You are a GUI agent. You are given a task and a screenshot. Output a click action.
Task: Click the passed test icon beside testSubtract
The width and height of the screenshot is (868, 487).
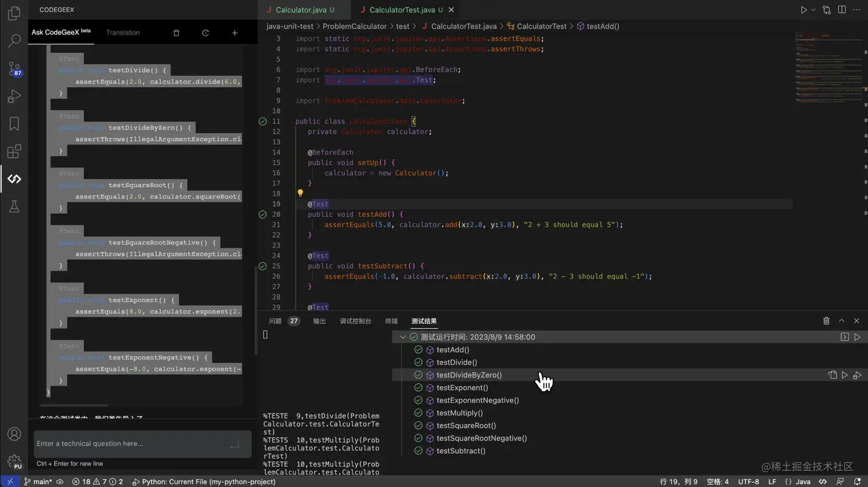(x=262, y=266)
